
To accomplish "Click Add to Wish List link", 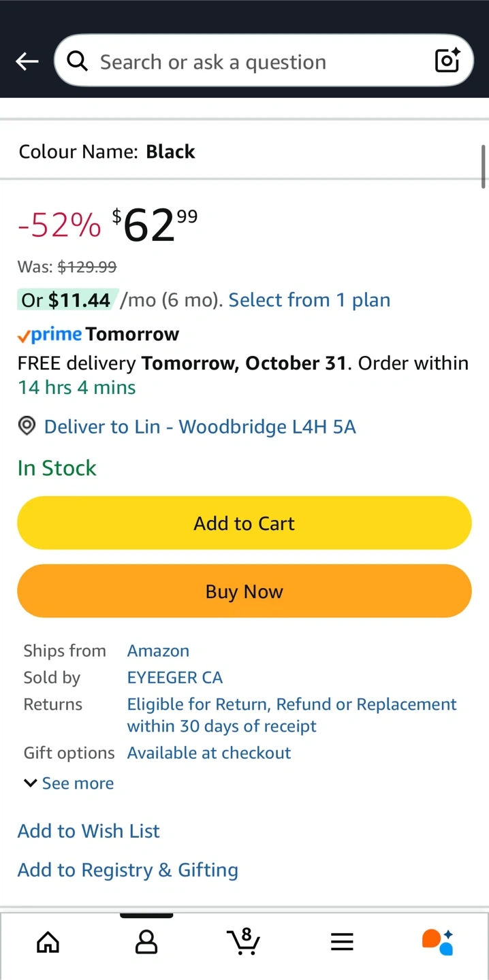I will pos(89,831).
